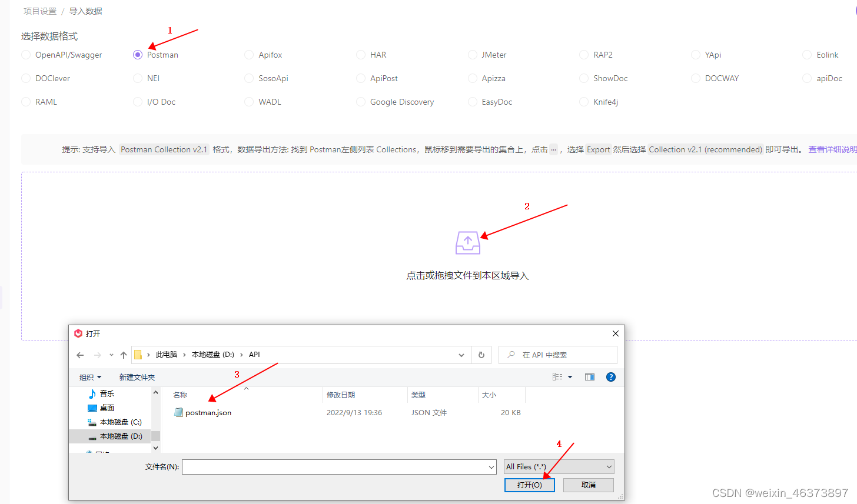The height and width of the screenshot is (504, 857).
Task: Open the help icon in file dialog
Action: click(611, 377)
